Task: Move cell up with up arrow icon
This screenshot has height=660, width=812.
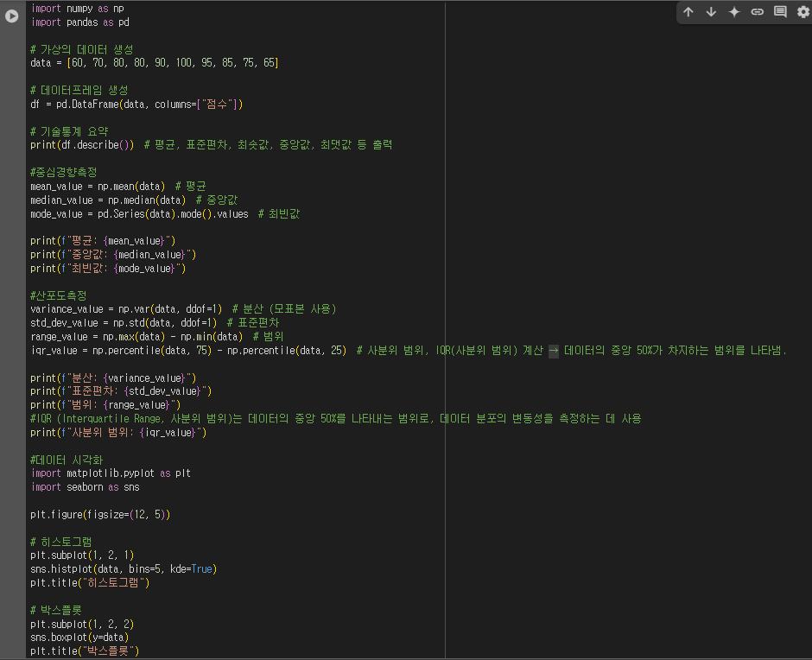Action: pyautogui.click(x=688, y=12)
